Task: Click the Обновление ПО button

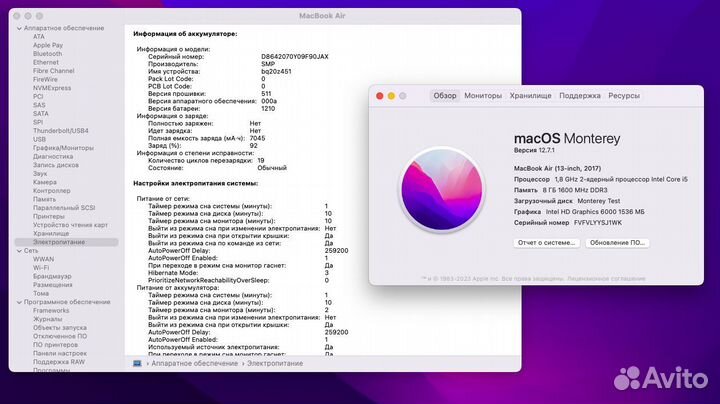Action: [x=617, y=242]
